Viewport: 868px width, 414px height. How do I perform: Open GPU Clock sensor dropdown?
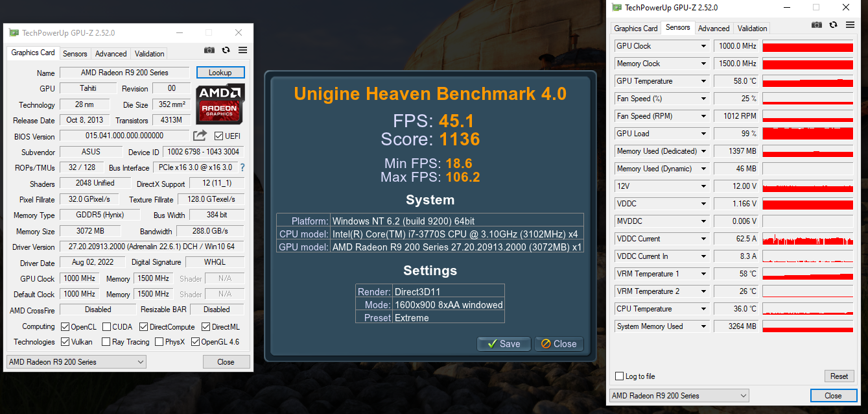click(703, 46)
